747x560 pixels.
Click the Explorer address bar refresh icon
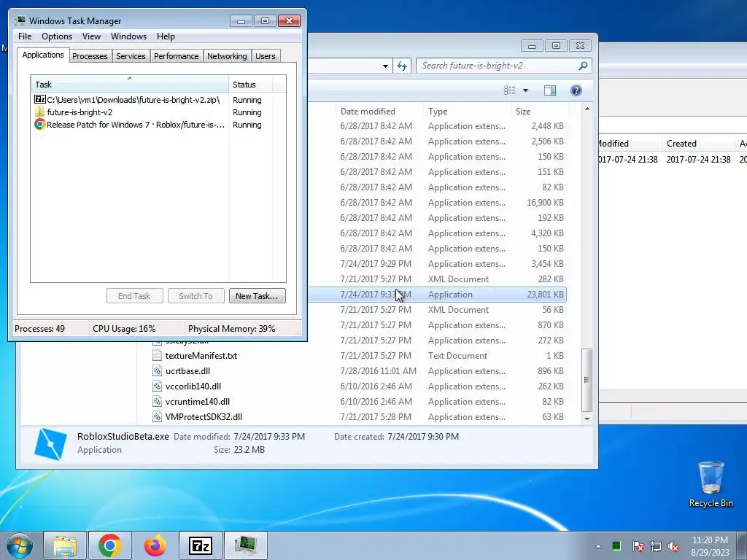tap(402, 66)
